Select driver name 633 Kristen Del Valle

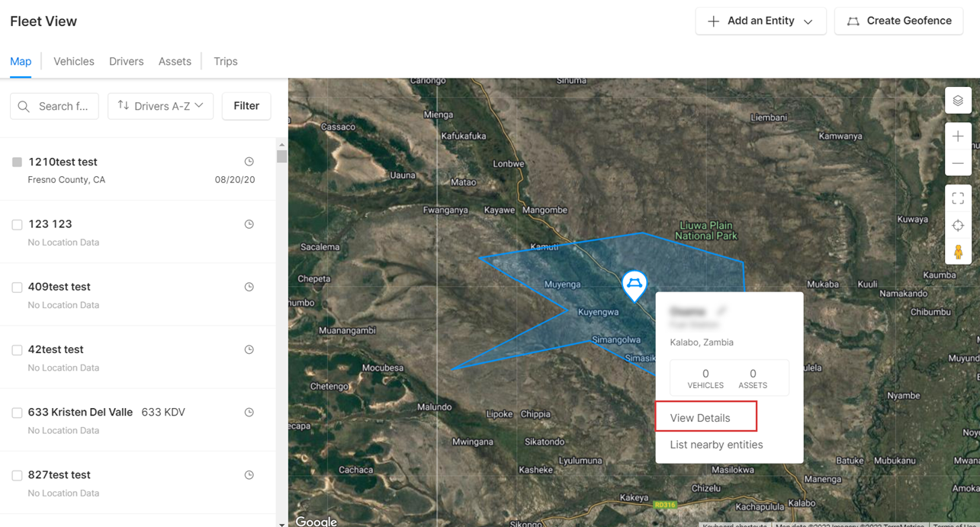click(x=80, y=412)
